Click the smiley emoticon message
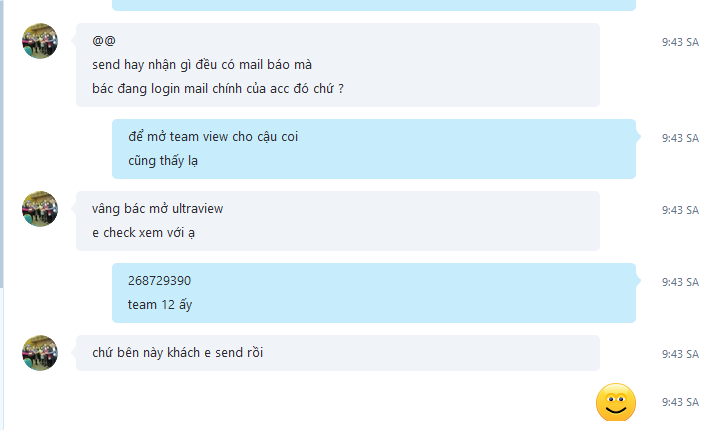This screenshot has height=430, width=706. coord(615,402)
